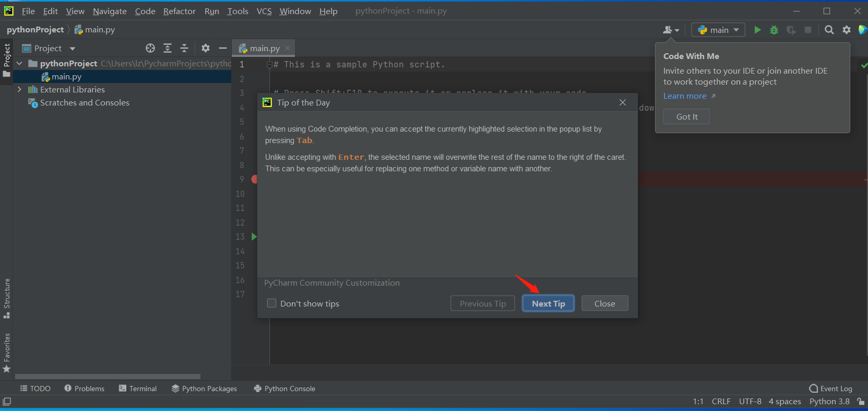The height and width of the screenshot is (411, 868).
Task: Click Project panel horizontal scrollbar
Action: pyautogui.click(x=108, y=376)
